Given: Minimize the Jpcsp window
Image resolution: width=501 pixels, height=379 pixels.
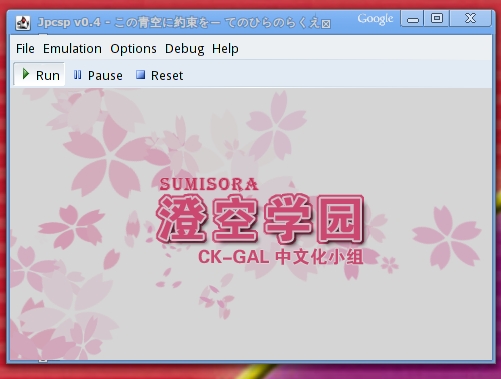Looking at the screenshot, I should (x=412, y=18).
